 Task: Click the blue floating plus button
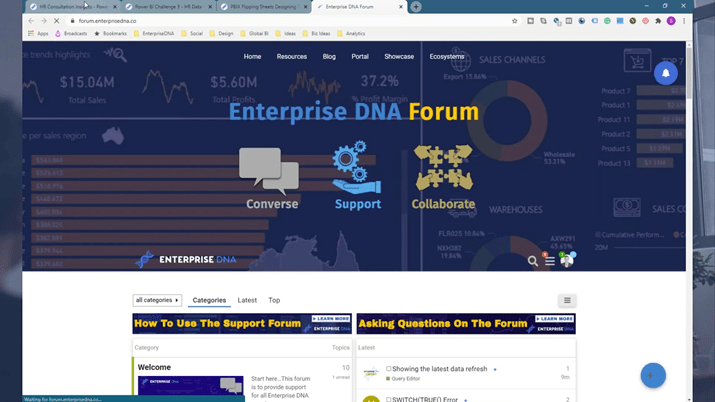coord(653,376)
